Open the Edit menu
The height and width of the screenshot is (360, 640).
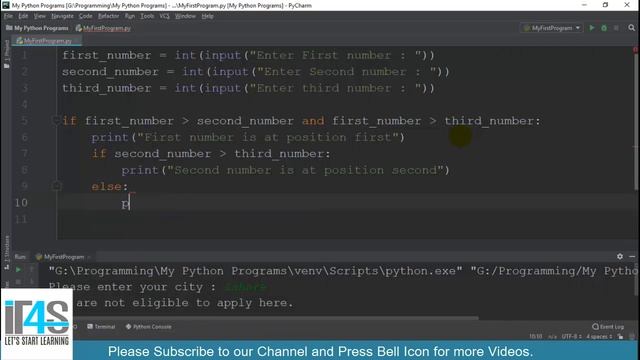coord(23,16)
